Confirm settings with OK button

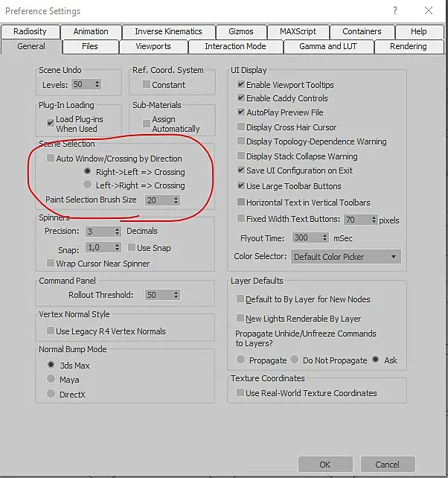tap(325, 465)
